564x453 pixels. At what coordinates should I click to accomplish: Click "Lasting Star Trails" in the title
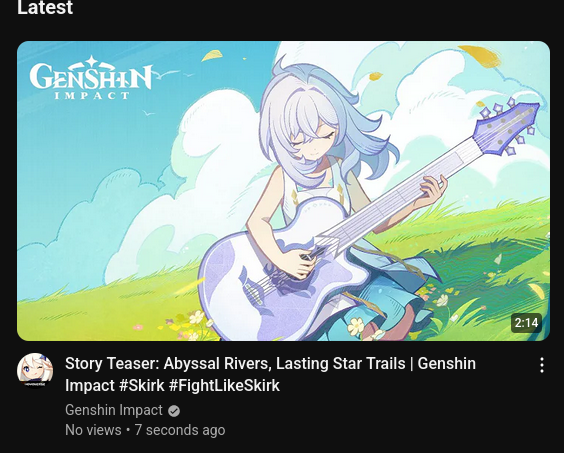click(x=341, y=363)
